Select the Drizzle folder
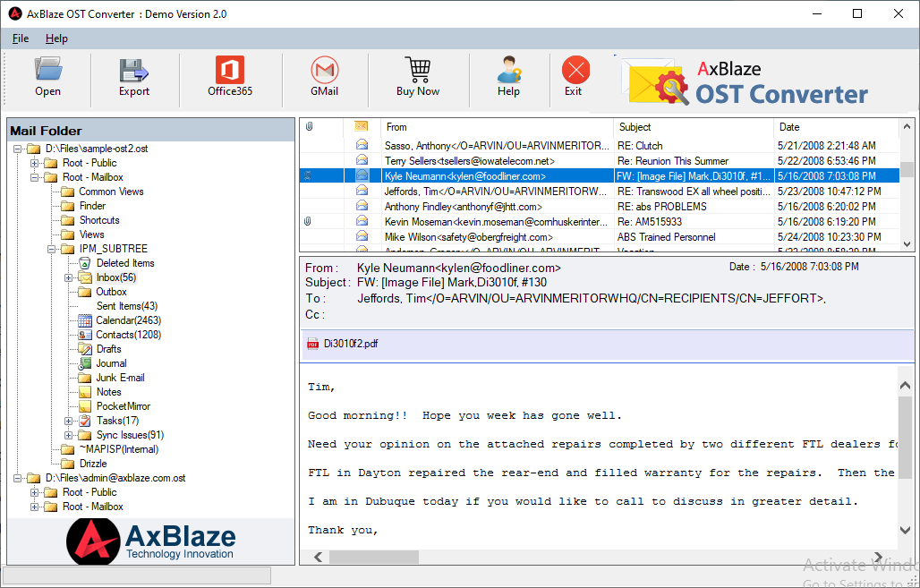The width and height of the screenshot is (920, 588). pos(93,464)
